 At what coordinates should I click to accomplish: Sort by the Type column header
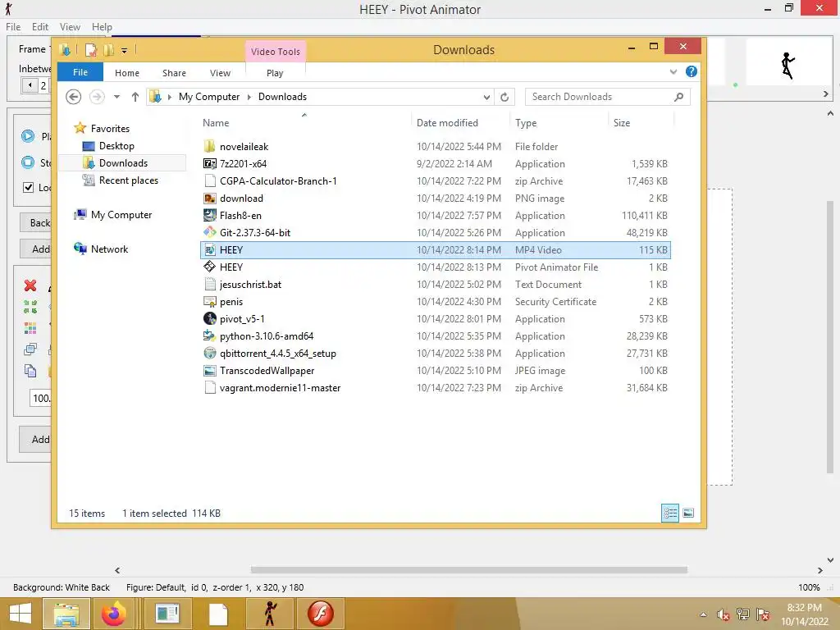tap(526, 123)
